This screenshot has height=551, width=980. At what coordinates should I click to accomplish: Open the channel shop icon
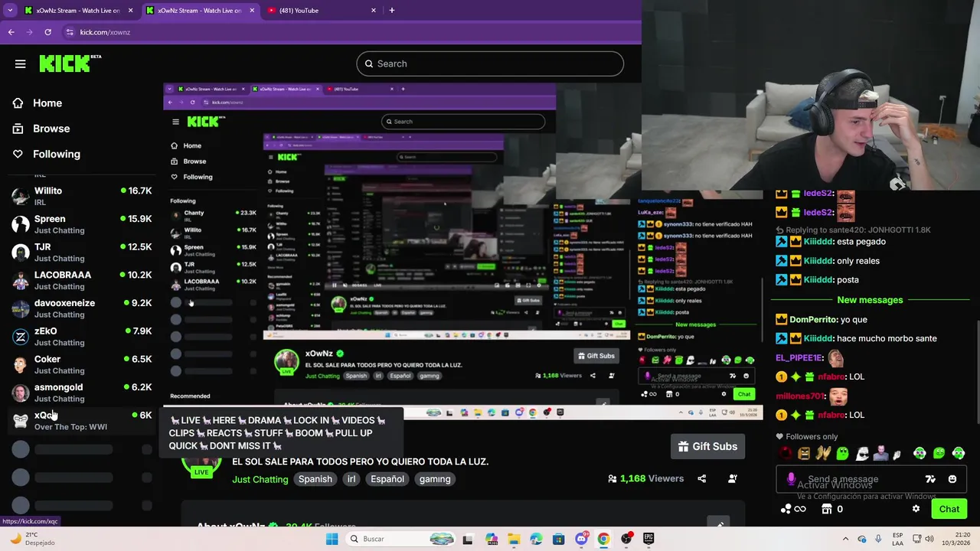coord(826,509)
